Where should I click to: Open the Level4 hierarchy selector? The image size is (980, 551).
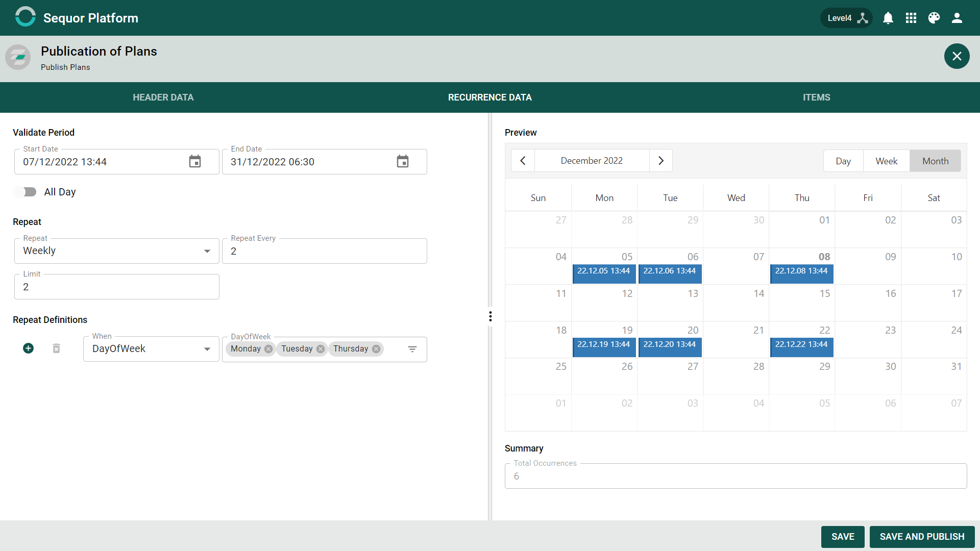(847, 18)
